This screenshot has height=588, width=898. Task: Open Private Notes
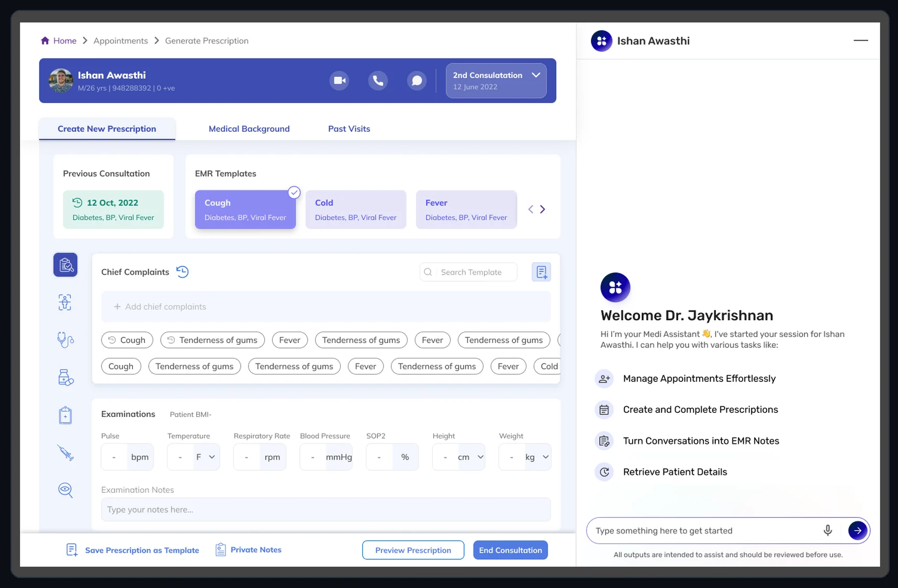coord(249,550)
